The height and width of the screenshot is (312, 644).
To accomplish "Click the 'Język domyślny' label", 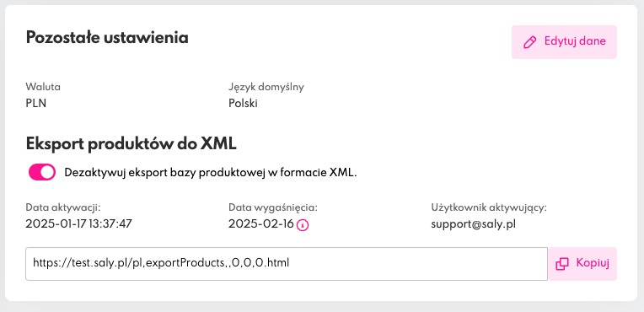I will (x=266, y=88).
